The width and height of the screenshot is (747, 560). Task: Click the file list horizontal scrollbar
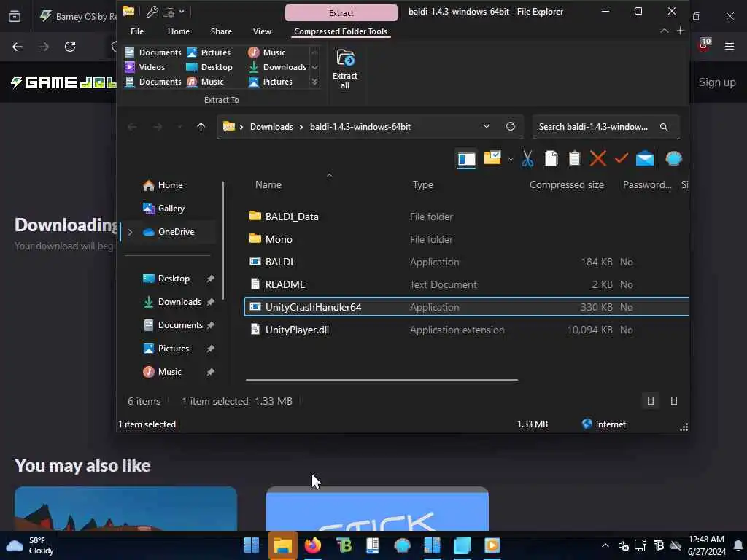click(x=382, y=380)
